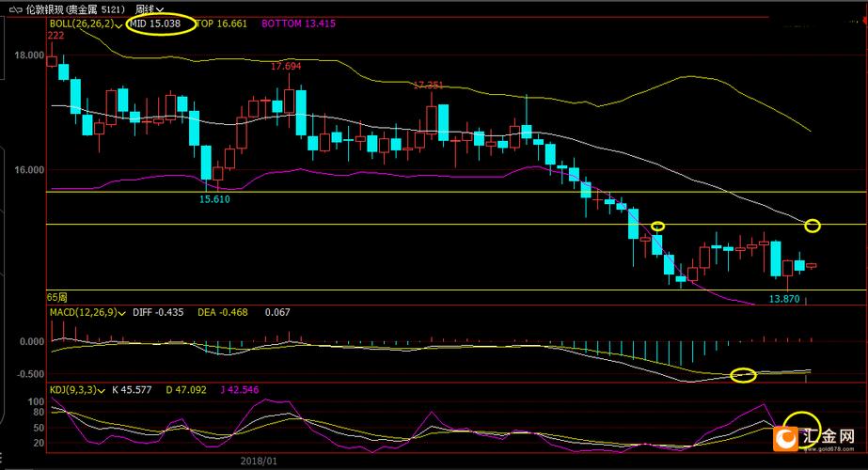
Task: Click the K 45.577 value
Action: pyautogui.click(x=132, y=390)
